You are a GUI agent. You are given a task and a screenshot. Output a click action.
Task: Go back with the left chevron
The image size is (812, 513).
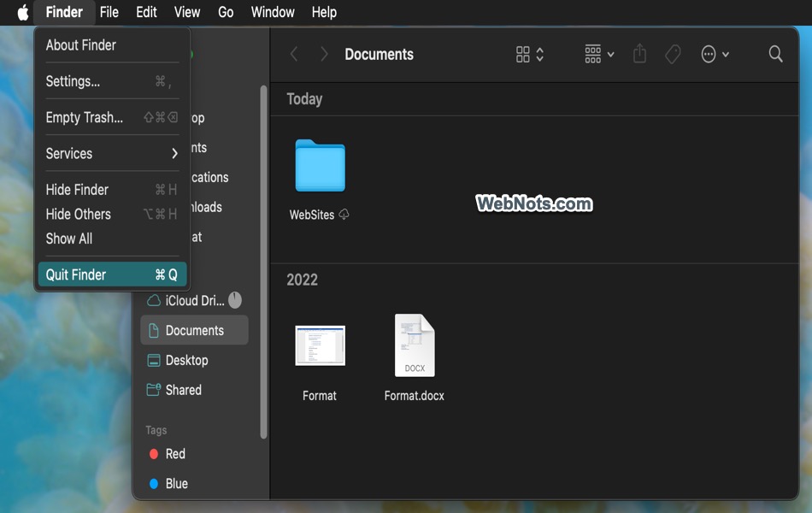coord(294,54)
